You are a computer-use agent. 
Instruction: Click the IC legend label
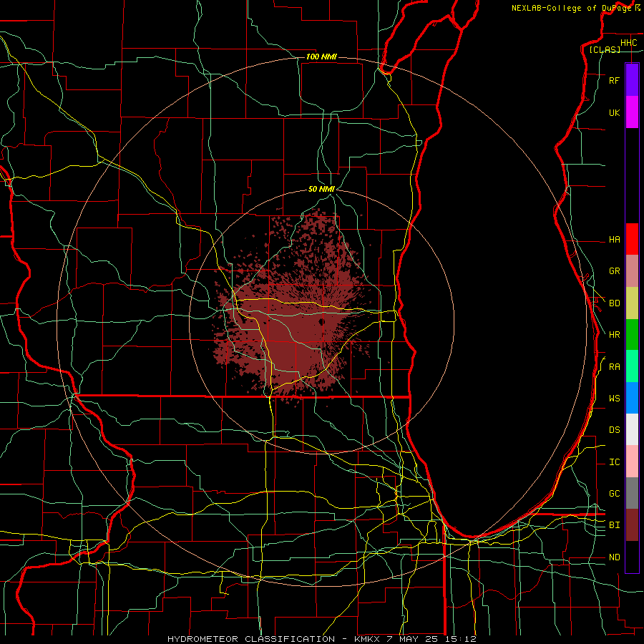click(x=615, y=462)
